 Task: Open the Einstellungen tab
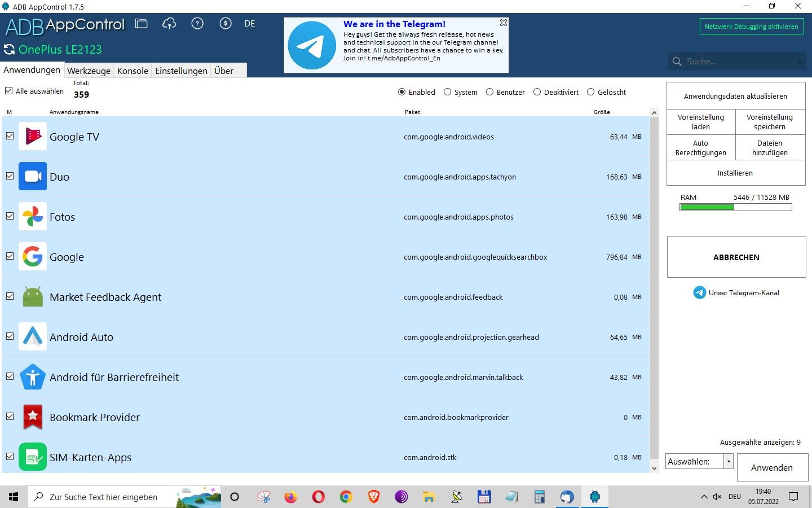pyautogui.click(x=181, y=71)
